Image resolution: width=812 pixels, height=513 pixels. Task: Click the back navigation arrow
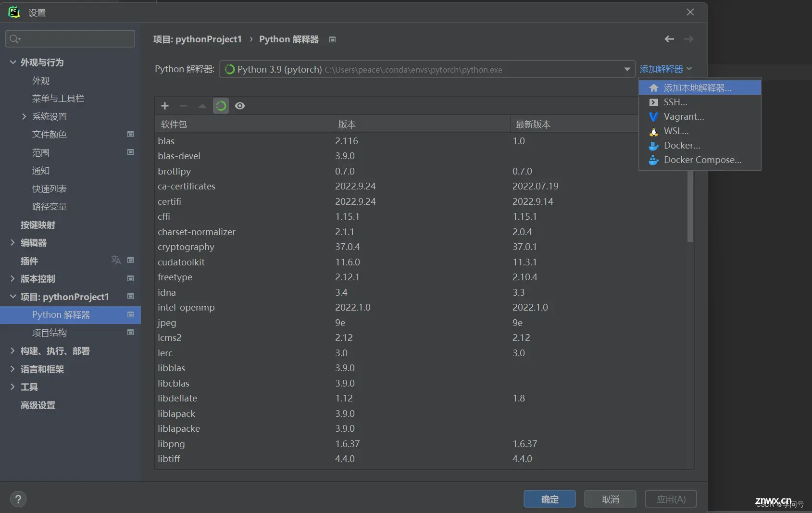point(669,39)
